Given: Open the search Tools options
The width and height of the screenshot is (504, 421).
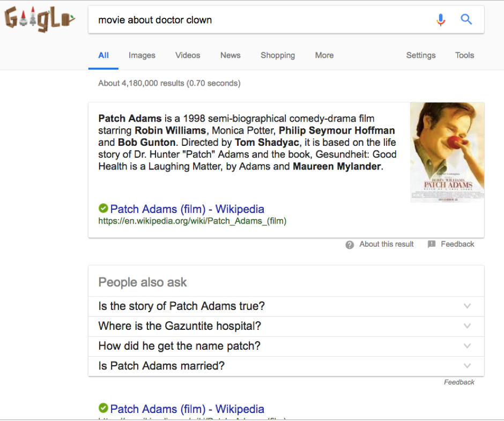Looking at the screenshot, I should [x=464, y=55].
